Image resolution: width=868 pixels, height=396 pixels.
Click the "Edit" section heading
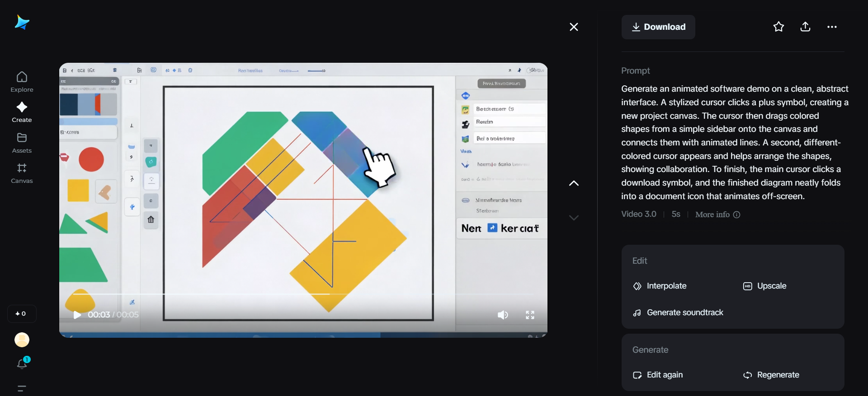point(640,261)
